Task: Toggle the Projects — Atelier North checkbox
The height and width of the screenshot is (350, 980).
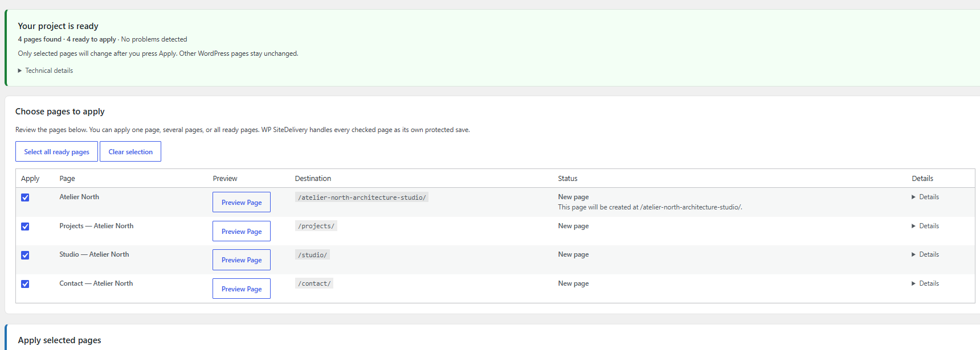Action: coord(25,227)
